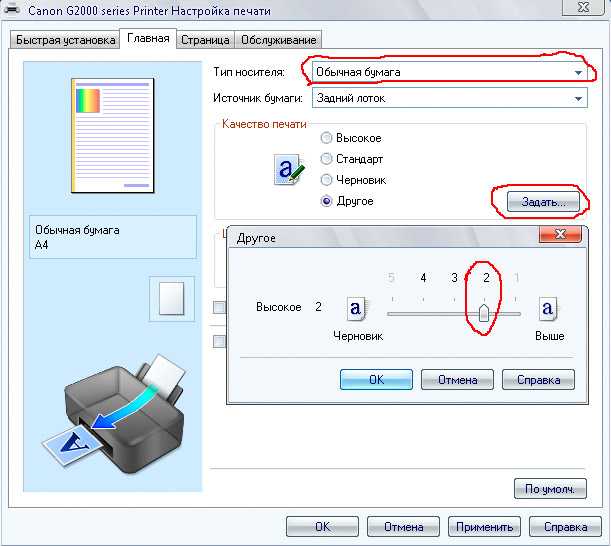
Task: Click the draft quality 'a' icon
Action: (x=355, y=309)
